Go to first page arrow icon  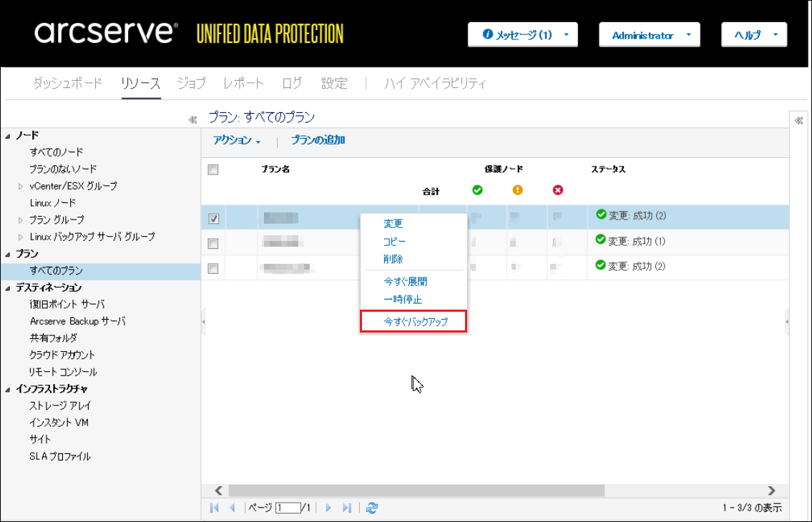[215, 508]
